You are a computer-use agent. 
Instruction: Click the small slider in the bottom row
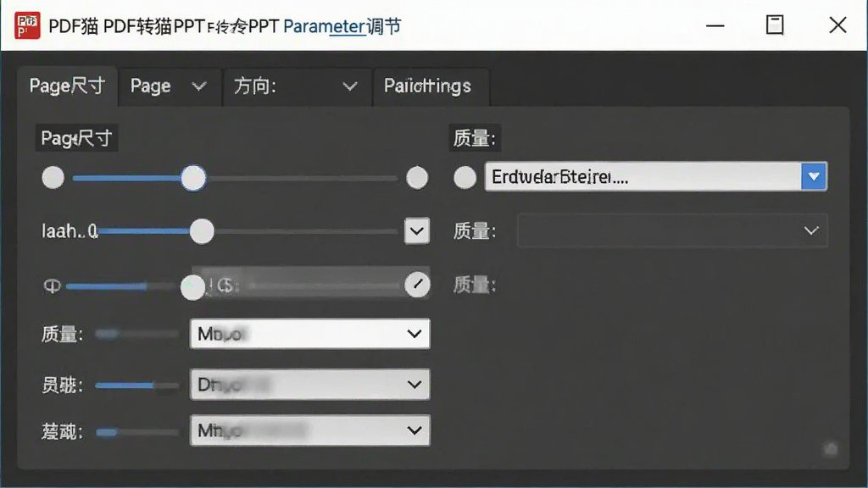pyautogui.click(x=136, y=432)
